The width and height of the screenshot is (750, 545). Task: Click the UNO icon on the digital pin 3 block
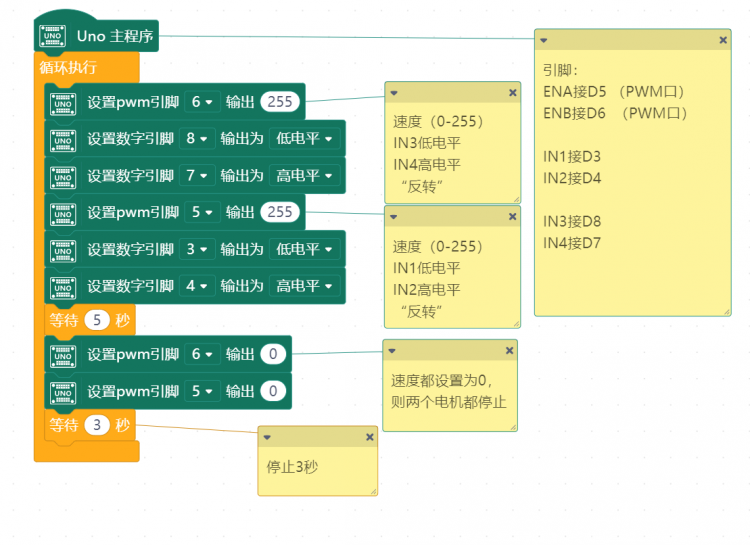click(x=63, y=251)
